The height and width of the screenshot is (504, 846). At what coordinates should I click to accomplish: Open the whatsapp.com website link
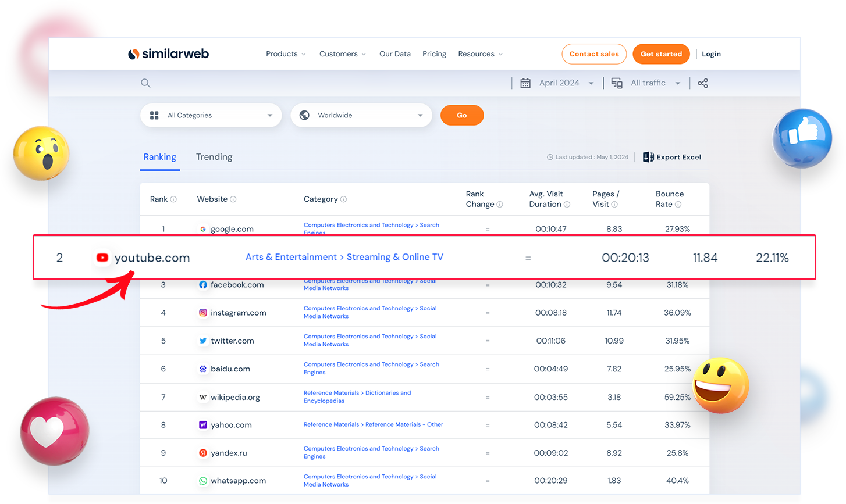(x=239, y=481)
